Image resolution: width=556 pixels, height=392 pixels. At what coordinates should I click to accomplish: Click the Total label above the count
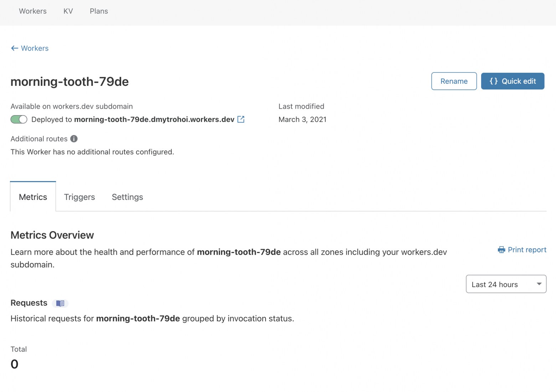(19, 349)
